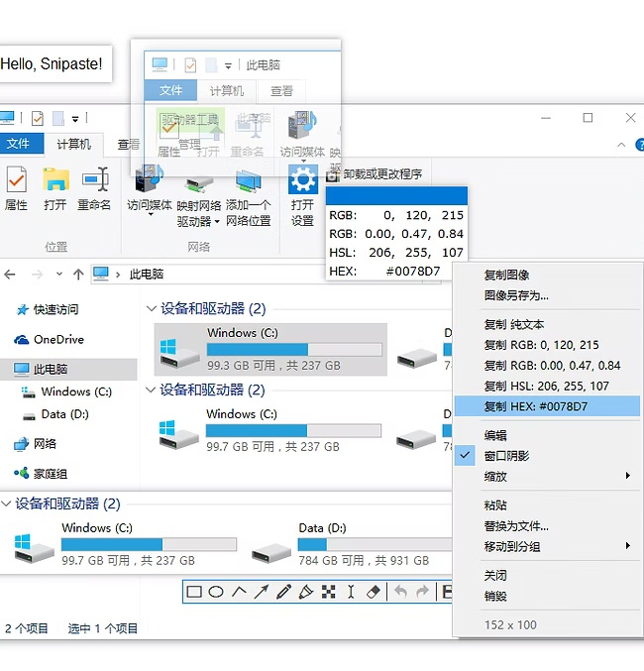Select the rectangle annotation tool

194,593
